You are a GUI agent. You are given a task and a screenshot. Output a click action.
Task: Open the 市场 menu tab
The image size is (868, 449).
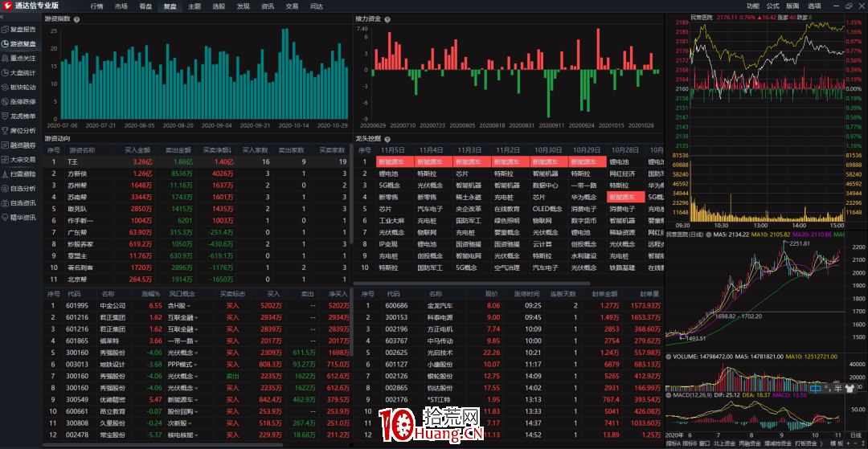[x=121, y=6]
